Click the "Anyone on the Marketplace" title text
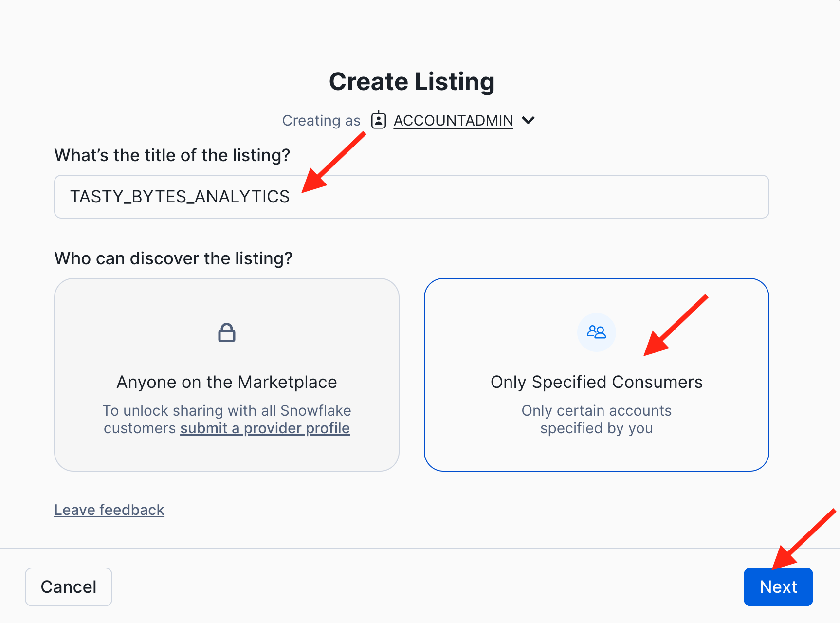Screen dimensions: 840x623 227,382
